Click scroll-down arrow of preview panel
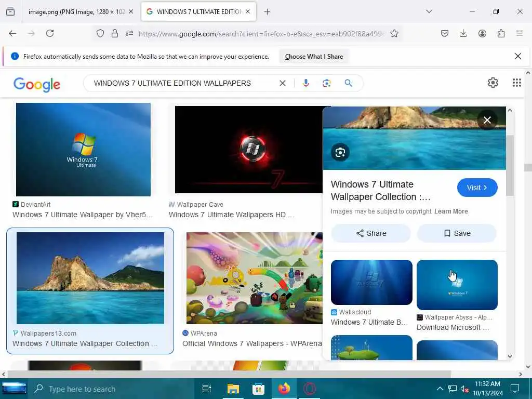Image resolution: width=532 pixels, height=399 pixels. click(510, 356)
